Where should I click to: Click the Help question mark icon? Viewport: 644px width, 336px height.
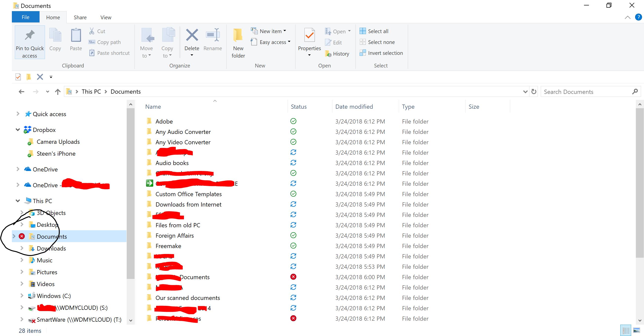point(638,17)
